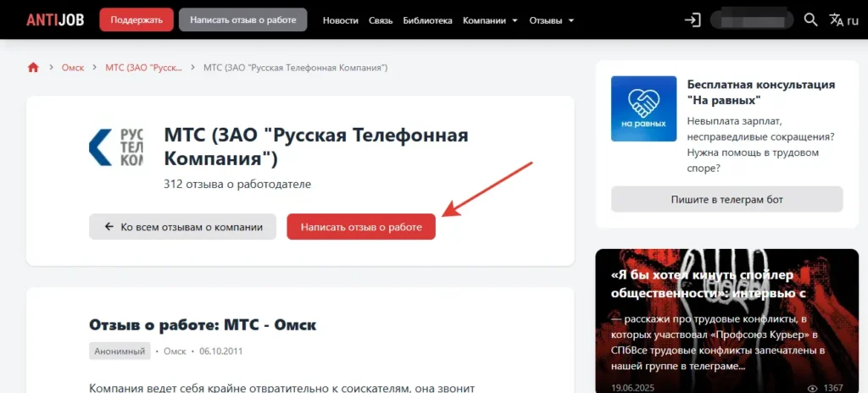Switch language via translate icon

836,20
